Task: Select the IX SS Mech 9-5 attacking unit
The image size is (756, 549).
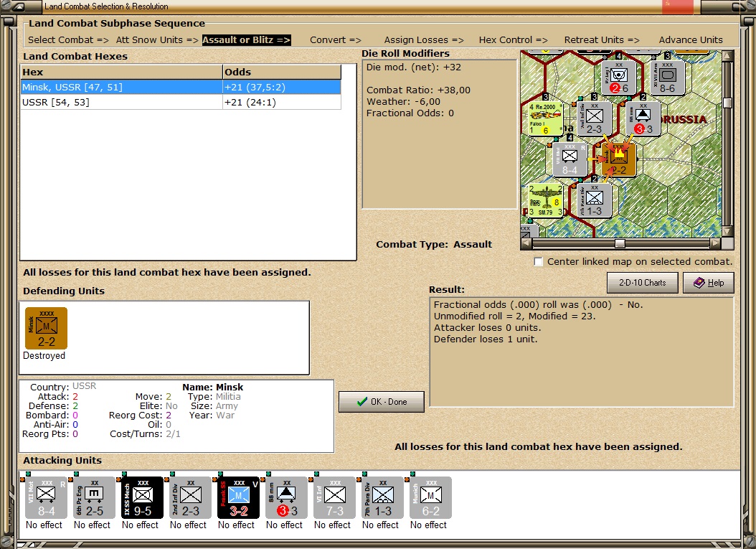Action: tap(142, 498)
